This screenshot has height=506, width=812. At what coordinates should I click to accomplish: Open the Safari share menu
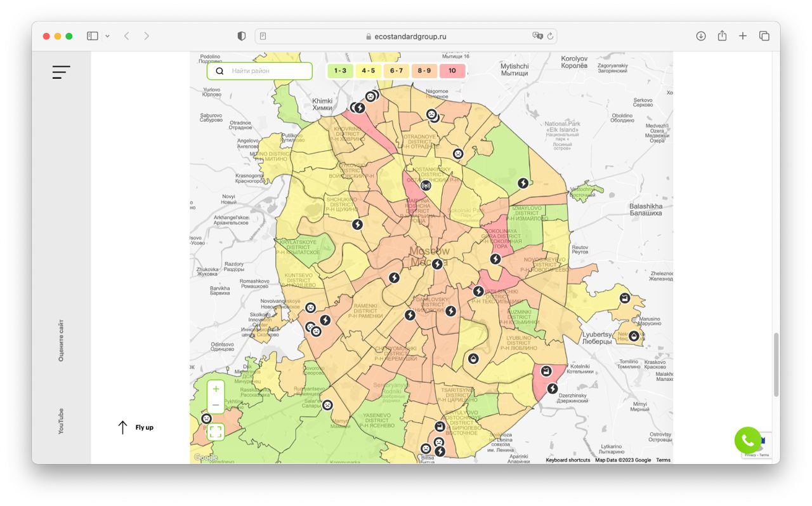click(722, 36)
